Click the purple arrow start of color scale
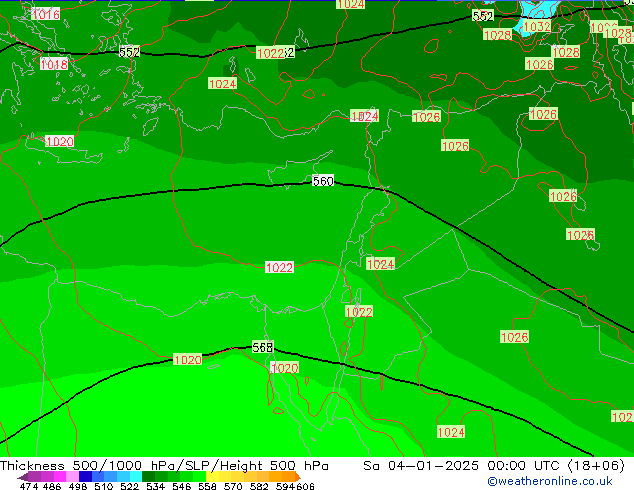634x490 pixels. pyautogui.click(x=22, y=477)
